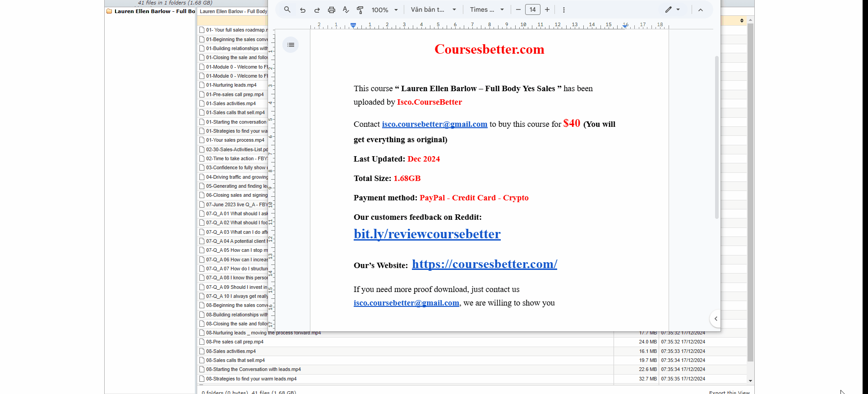
Task: Open the Times font family dropdown
Action: click(486, 10)
